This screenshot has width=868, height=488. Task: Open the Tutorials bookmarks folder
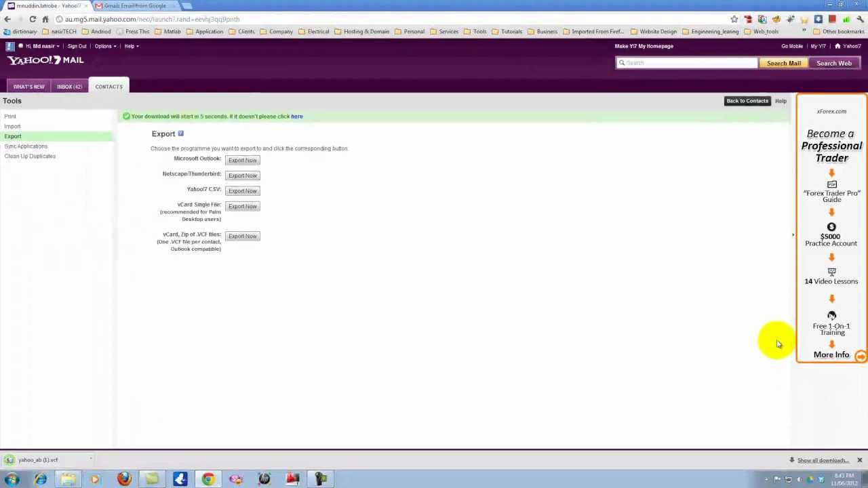[507, 32]
